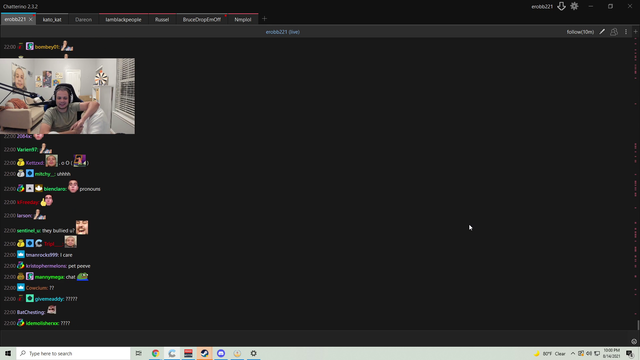Open emote picker smiley at input corner
Screen dimensions: 640x360
(x=634, y=341)
